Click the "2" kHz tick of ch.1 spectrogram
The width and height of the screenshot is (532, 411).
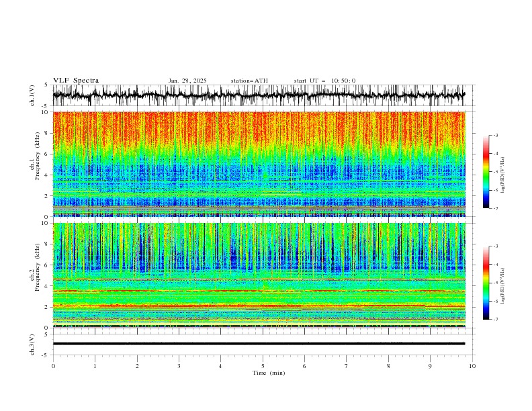48,196
